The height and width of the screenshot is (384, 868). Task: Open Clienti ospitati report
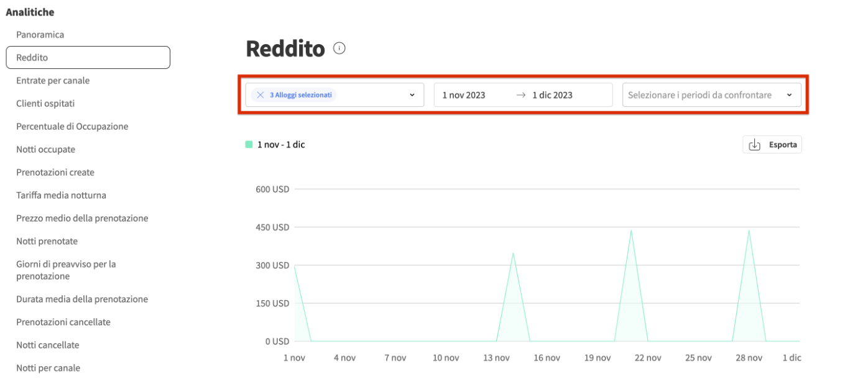(x=45, y=104)
